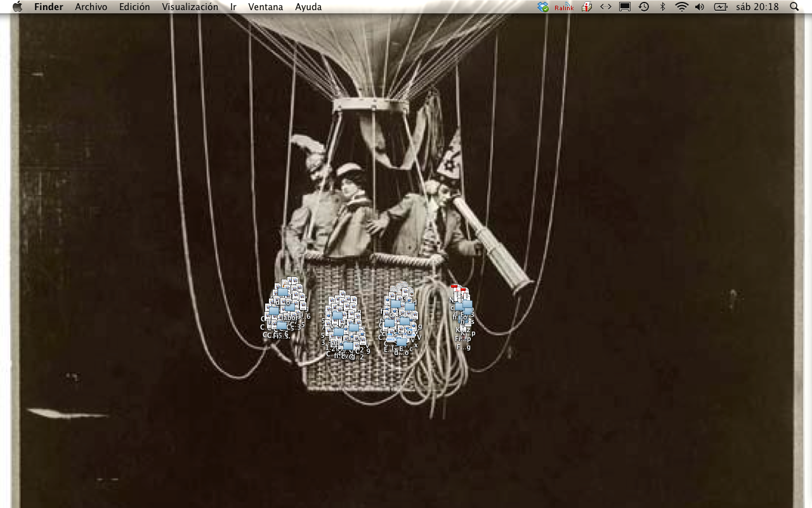Expand the Ventana menu
Viewport: 812px width, 508px height.
(x=265, y=7)
